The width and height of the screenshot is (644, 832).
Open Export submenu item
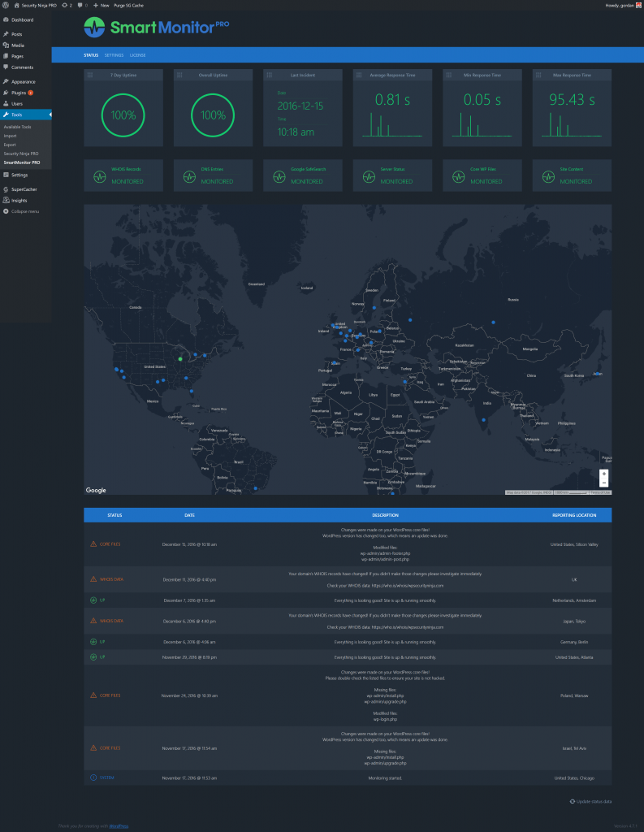click(10, 145)
